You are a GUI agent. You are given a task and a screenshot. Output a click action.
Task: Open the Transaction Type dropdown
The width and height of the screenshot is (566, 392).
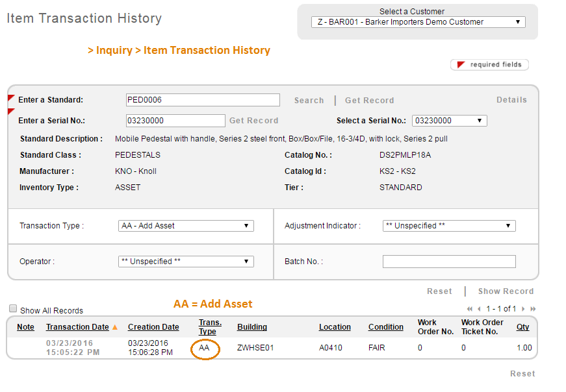(x=186, y=226)
